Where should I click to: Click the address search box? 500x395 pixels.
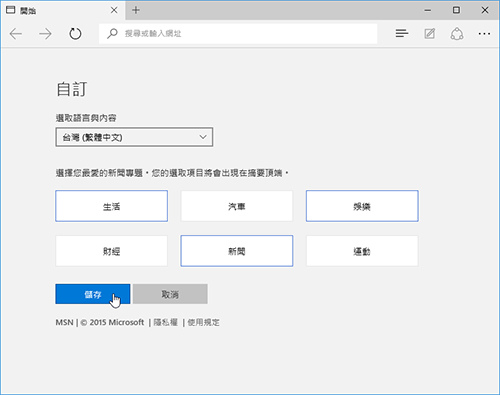(x=238, y=33)
